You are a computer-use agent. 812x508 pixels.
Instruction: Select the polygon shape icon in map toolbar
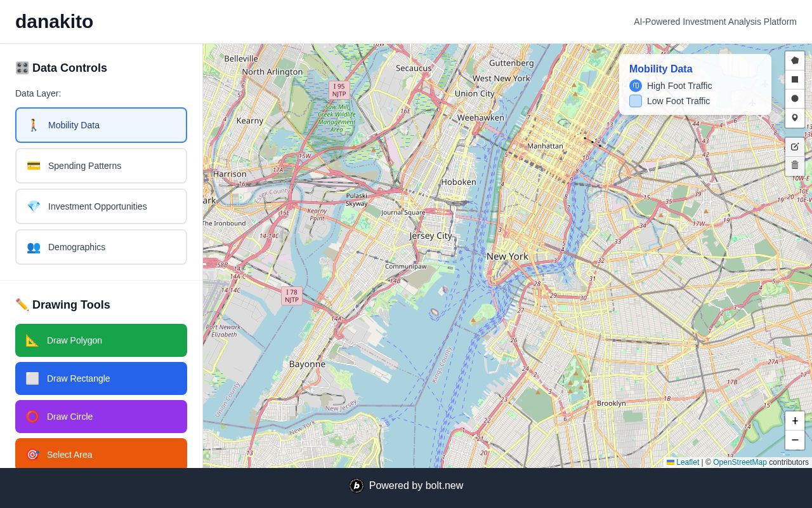[795, 60]
